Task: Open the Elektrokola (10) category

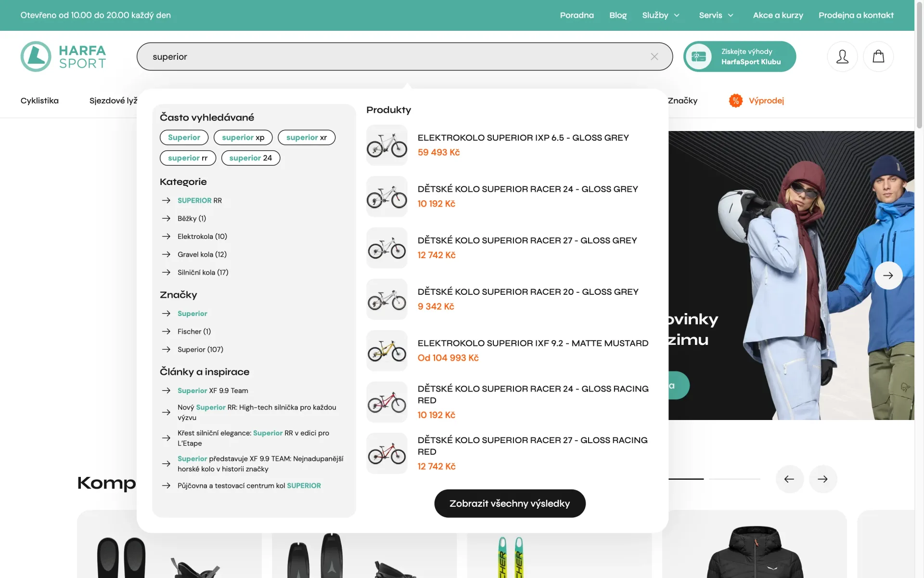Action: tap(202, 236)
